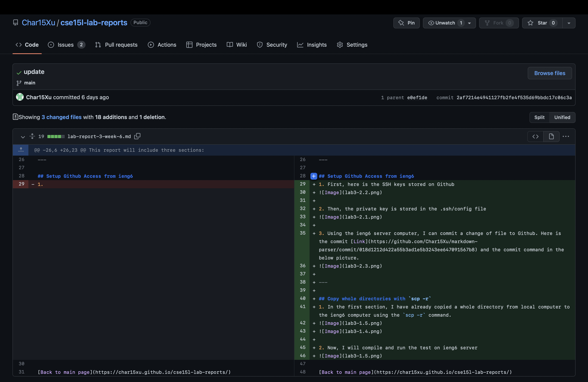Open the Actions tab
The height and width of the screenshot is (382, 588).
162,45
